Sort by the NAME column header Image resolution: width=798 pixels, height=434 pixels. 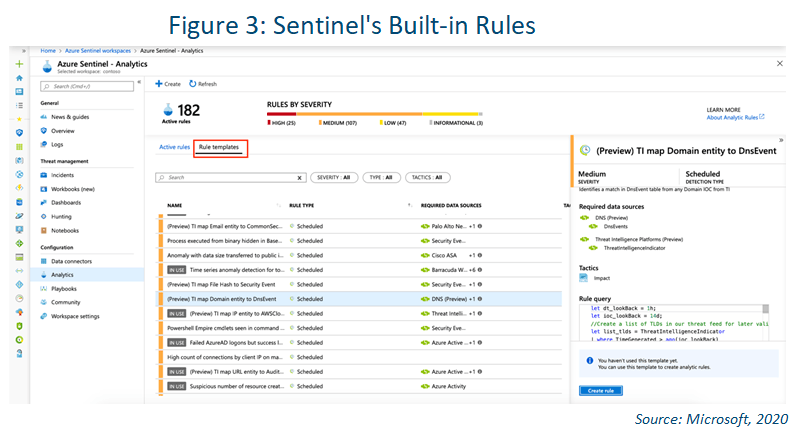pyautogui.click(x=175, y=206)
